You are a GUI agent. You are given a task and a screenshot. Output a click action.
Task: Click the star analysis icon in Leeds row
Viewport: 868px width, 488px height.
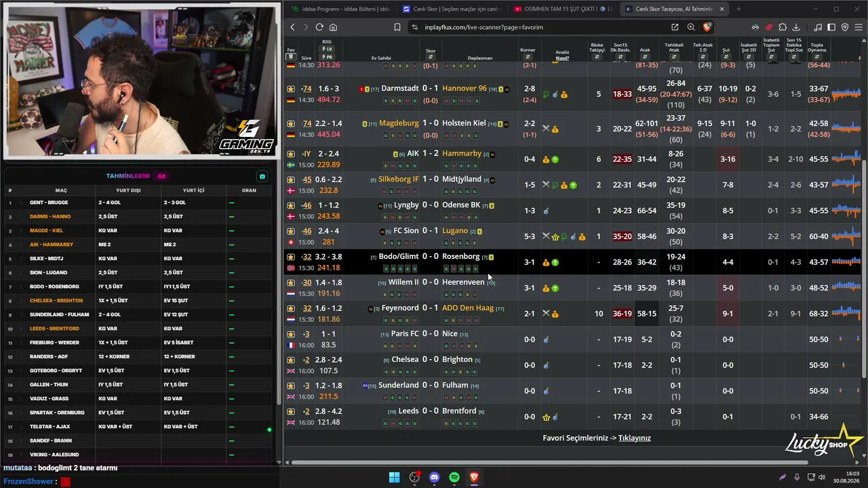[x=546, y=417]
